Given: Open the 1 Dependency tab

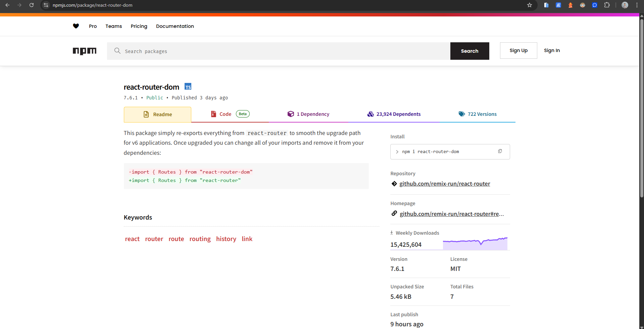Looking at the screenshot, I should 308,114.
